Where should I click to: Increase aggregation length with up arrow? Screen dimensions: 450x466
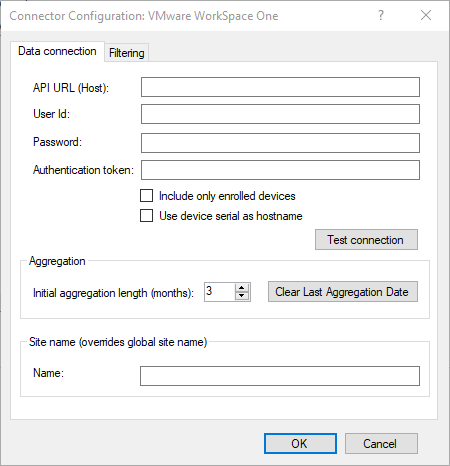point(242,288)
